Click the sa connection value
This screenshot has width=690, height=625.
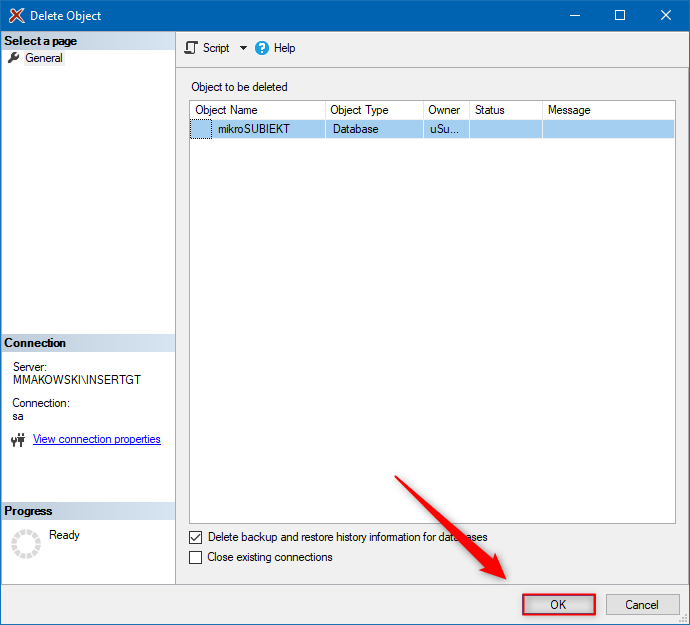(18, 416)
